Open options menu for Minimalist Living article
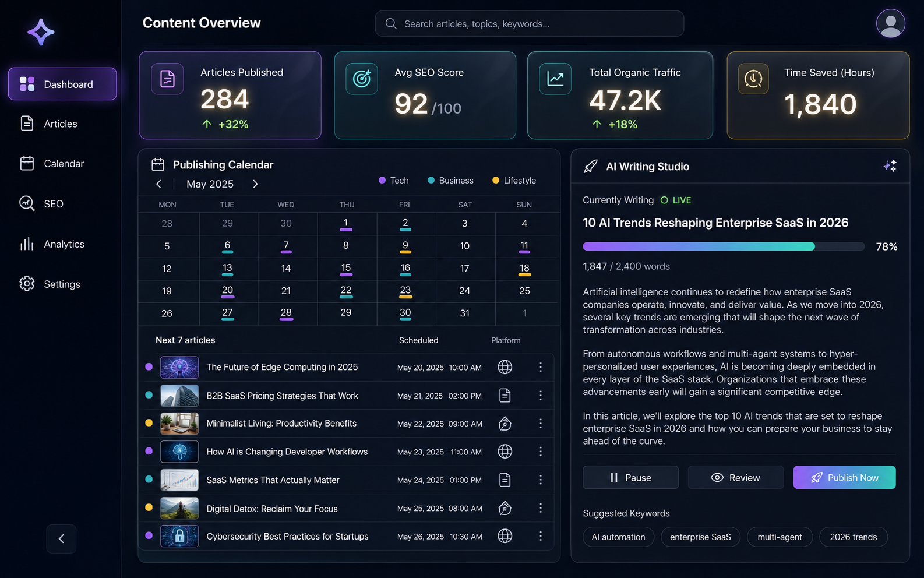This screenshot has width=924, height=578. click(541, 424)
